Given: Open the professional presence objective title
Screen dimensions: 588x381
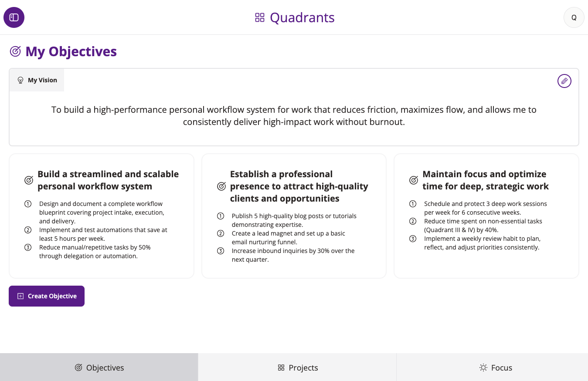Looking at the screenshot, I should point(299,186).
